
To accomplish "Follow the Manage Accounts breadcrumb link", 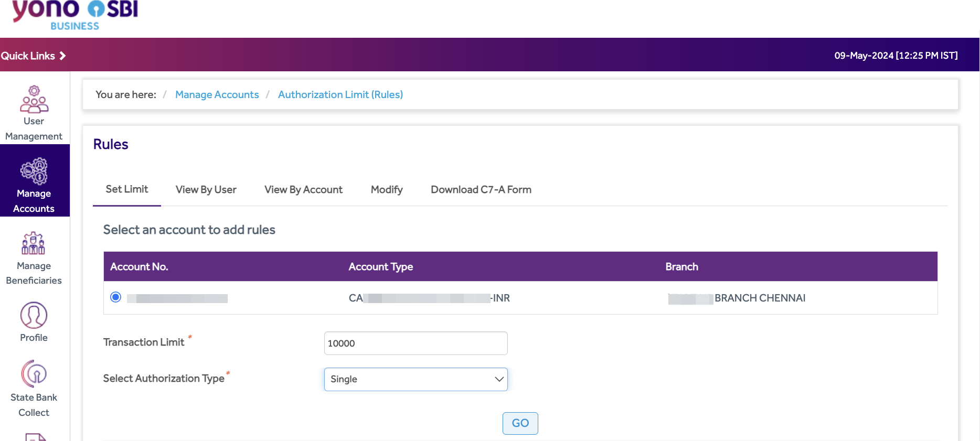I will pos(217,95).
